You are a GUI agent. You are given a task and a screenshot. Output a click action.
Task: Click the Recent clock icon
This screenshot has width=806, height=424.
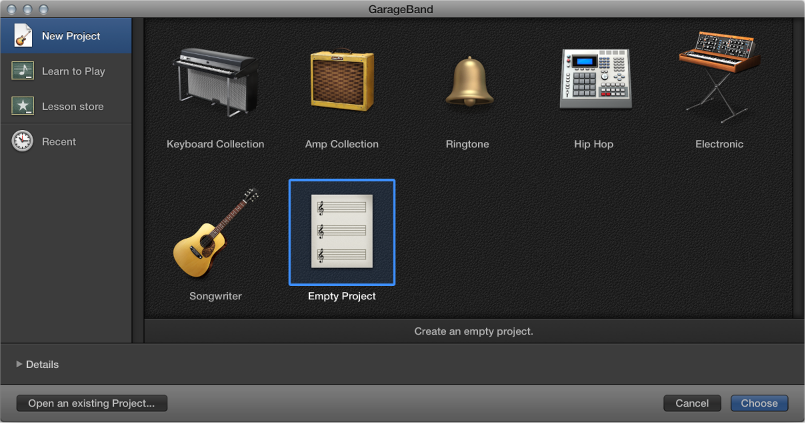(x=23, y=141)
